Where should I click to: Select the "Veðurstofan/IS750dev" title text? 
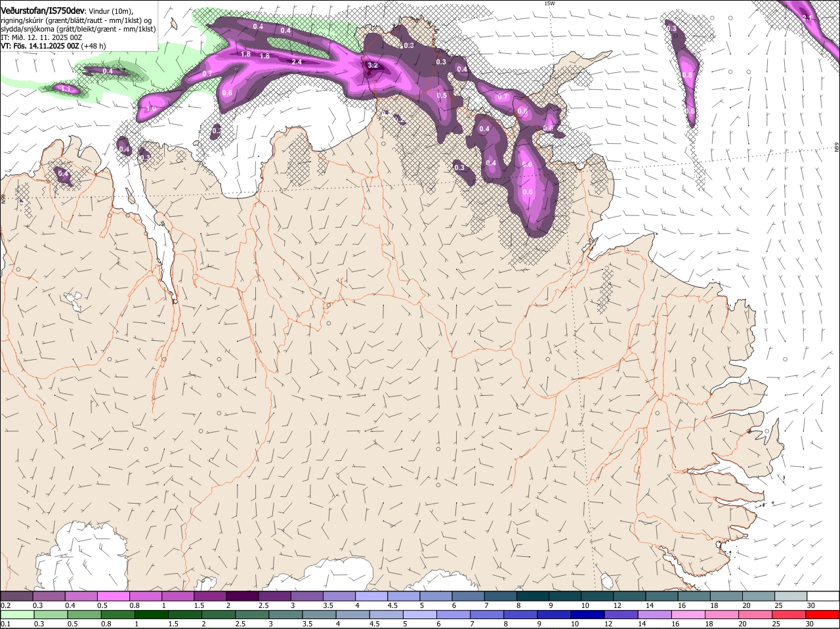(x=43, y=11)
